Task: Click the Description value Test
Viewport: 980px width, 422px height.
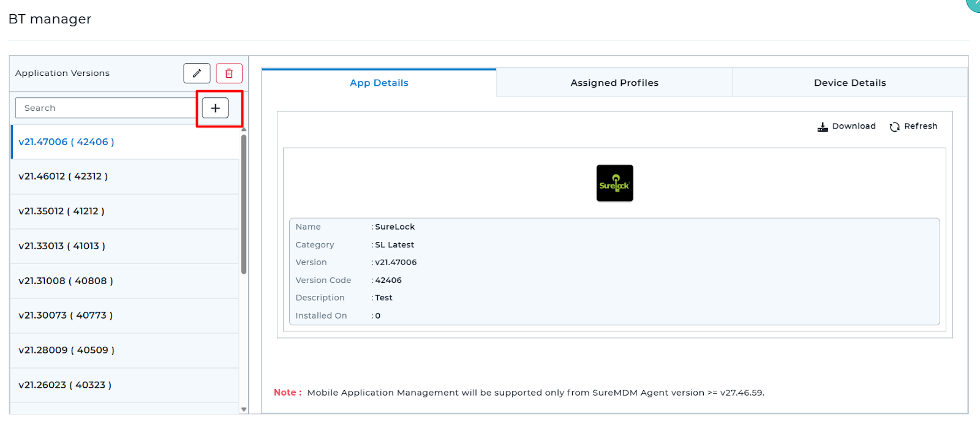Action: coord(383,298)
